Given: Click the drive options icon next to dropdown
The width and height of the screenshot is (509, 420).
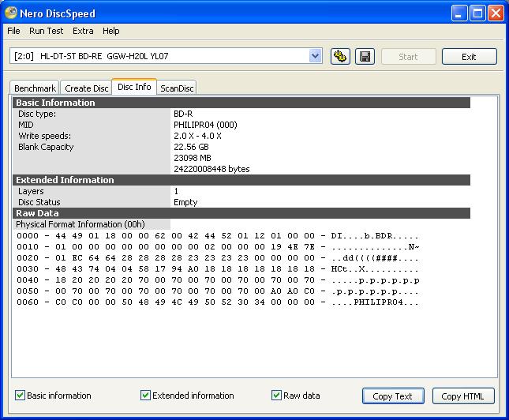Looking at the screenshot, I should click(x=340, y=57).
